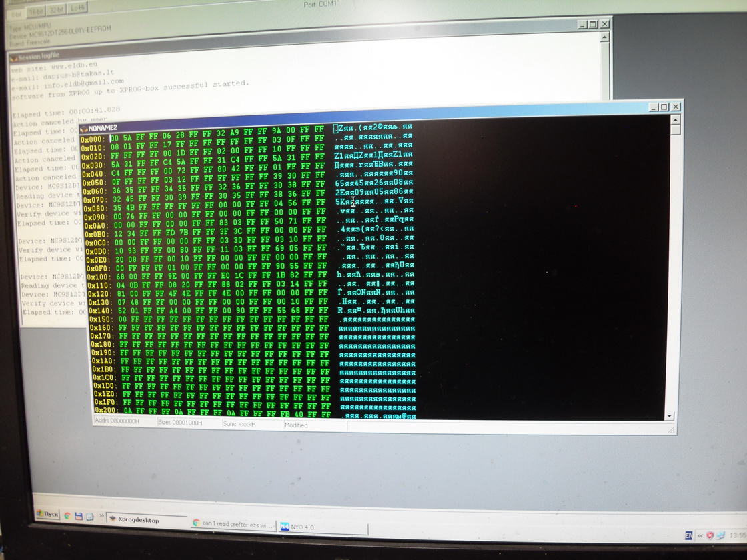Click the red shield tray icon
The height and width of the screenshot is (560, 747).
point(710,535)
